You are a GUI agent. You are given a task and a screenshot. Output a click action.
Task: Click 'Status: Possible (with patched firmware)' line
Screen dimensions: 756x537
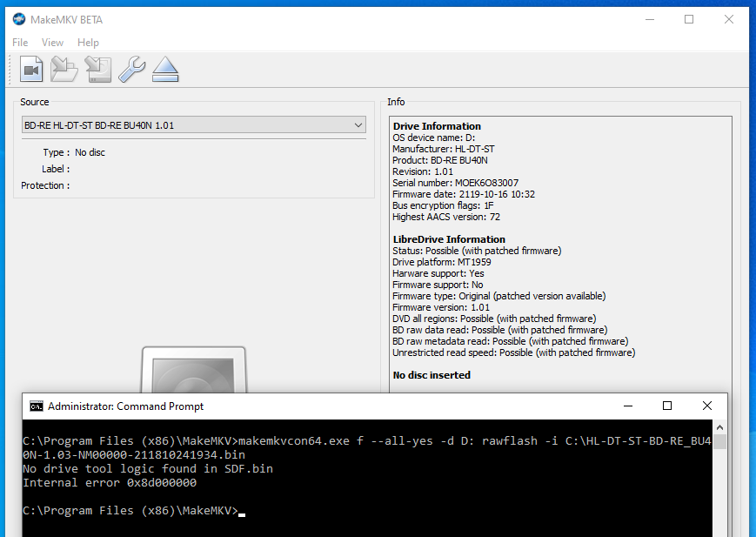tap(477, 251)
